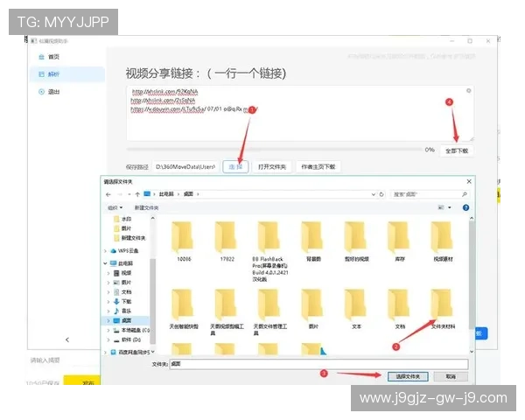Image resolution: width=525 pixels, height=420 pixels.
Task: Select 新建文件夹 in navigation tree
Action: [129, 238]
